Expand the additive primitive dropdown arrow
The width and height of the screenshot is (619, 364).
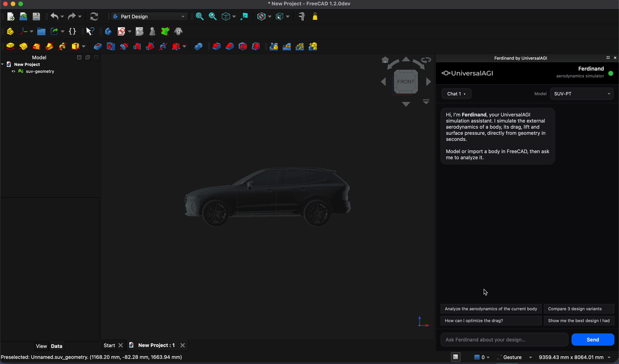[x=84, y=46]
